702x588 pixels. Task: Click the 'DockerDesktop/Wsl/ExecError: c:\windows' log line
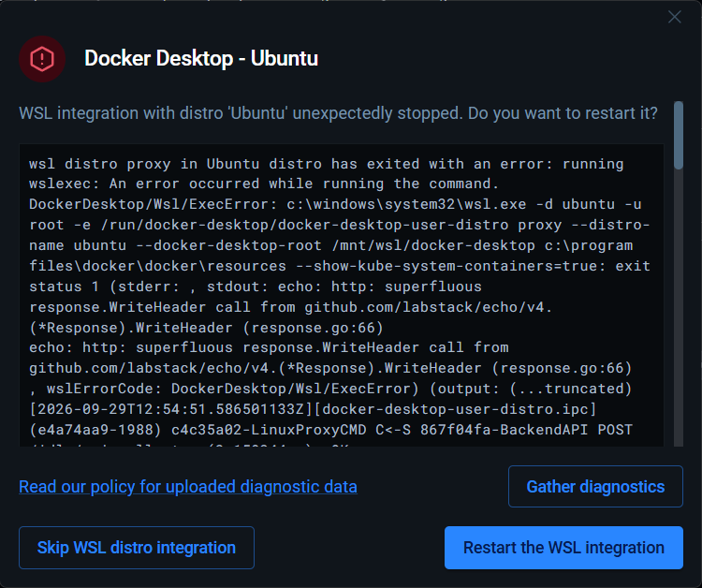pyautogui.click(x=335, y=204)
